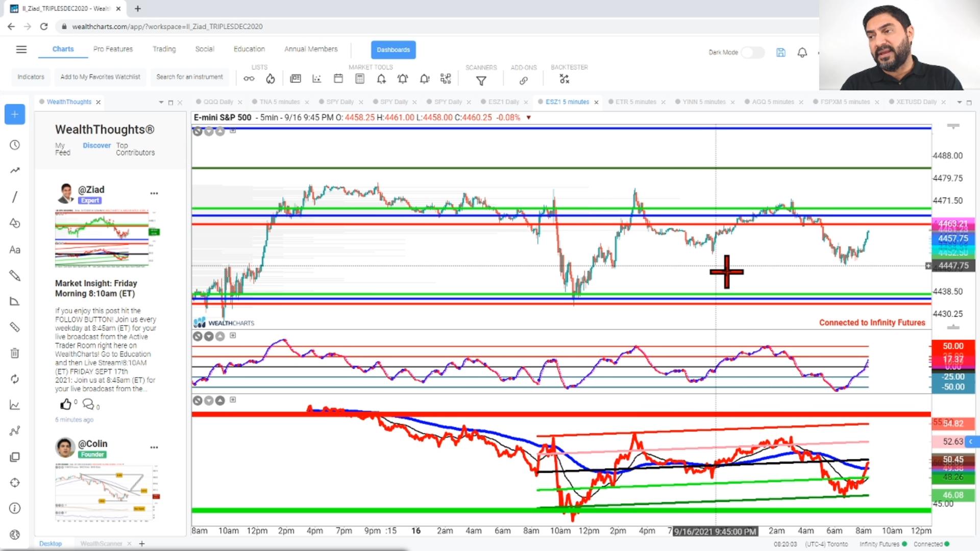Open the hot list flame icon

coord(271,79)
